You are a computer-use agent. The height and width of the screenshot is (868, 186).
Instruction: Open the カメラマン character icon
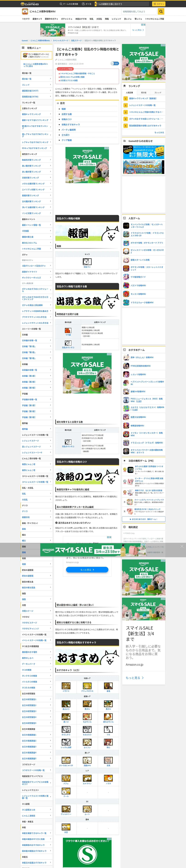pyautogui.click(x=87, y=778)
